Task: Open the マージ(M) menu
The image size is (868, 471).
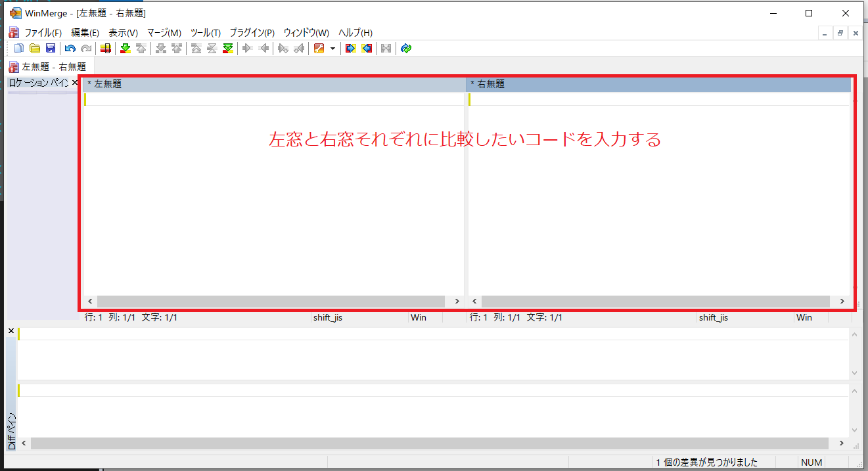Action: [164, 33]
